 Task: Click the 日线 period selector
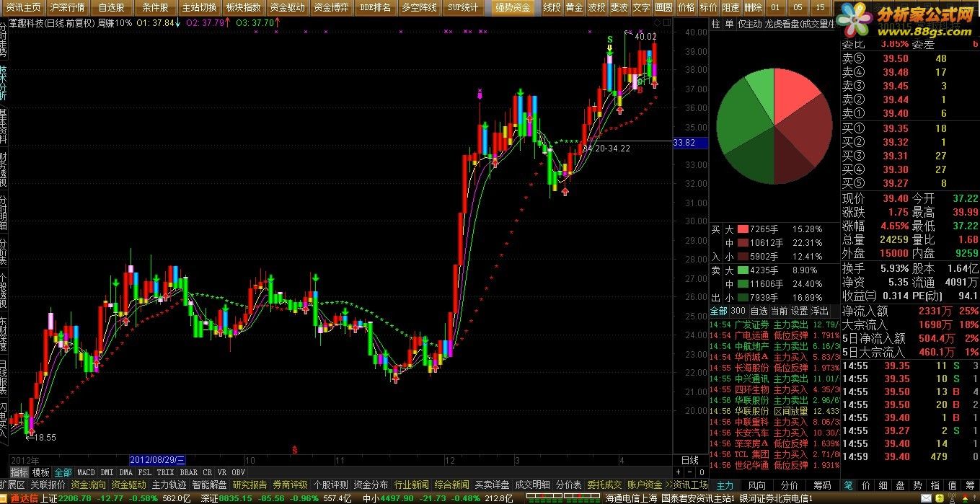(690, 460)
